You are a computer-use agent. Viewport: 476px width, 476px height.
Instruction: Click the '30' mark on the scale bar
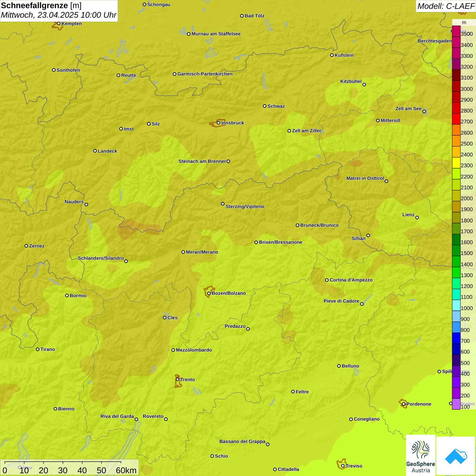63,470
